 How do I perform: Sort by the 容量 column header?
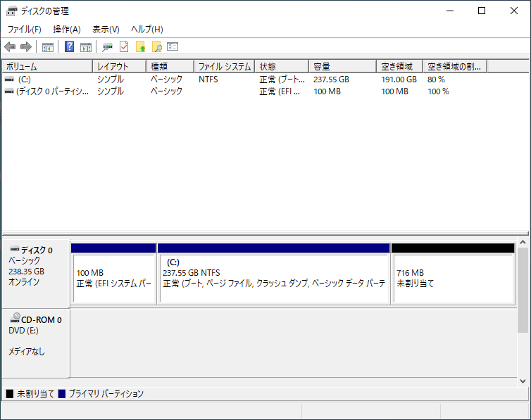pyautogui.click(x=342, y=66)
